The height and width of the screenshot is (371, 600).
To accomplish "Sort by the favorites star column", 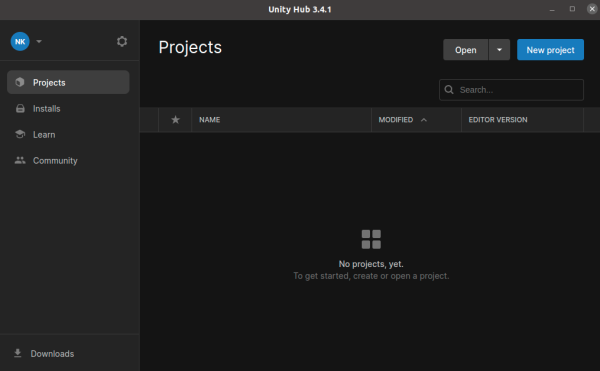I will 175,120.
